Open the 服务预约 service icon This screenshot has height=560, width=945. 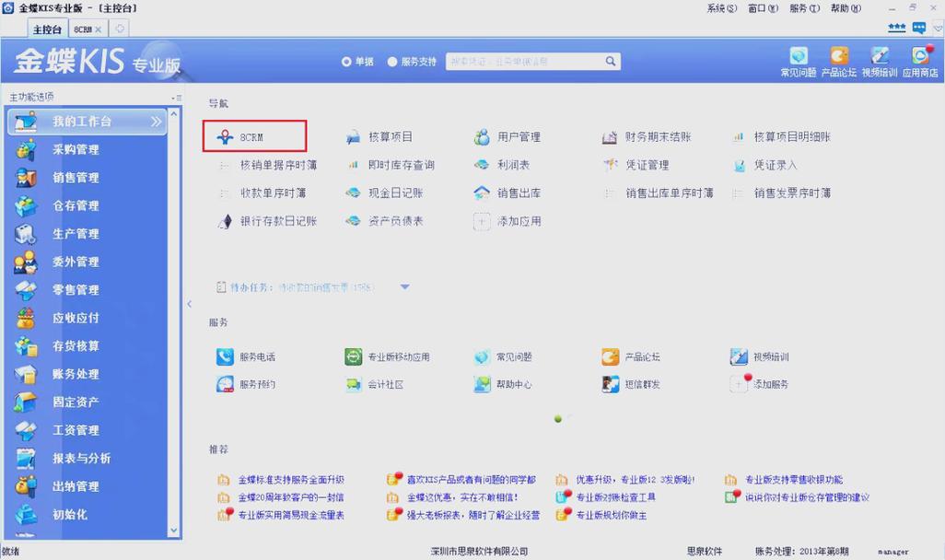(x=245, y=384)
